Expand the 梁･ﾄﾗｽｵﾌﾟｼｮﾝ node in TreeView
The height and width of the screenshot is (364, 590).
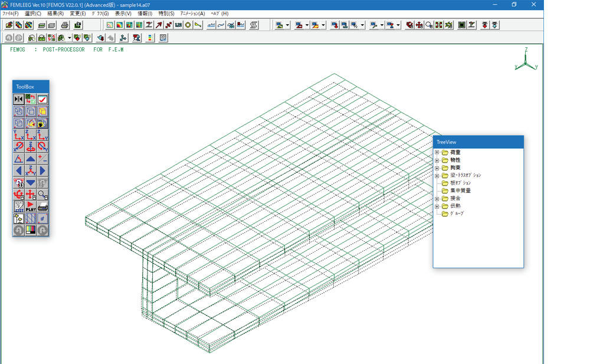tap(437, 176)
